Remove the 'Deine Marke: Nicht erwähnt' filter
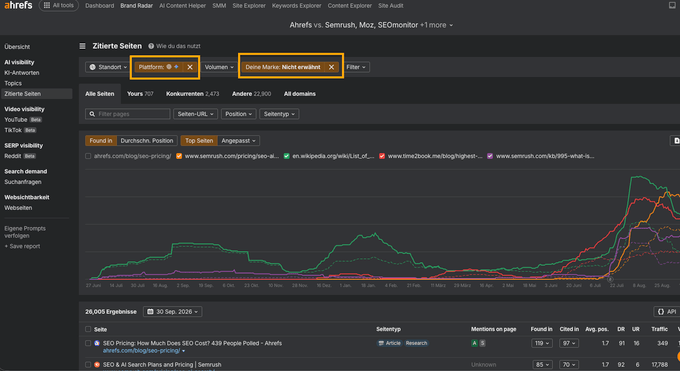680x371 pixels. pyautogui.click(x=331, y=67)
